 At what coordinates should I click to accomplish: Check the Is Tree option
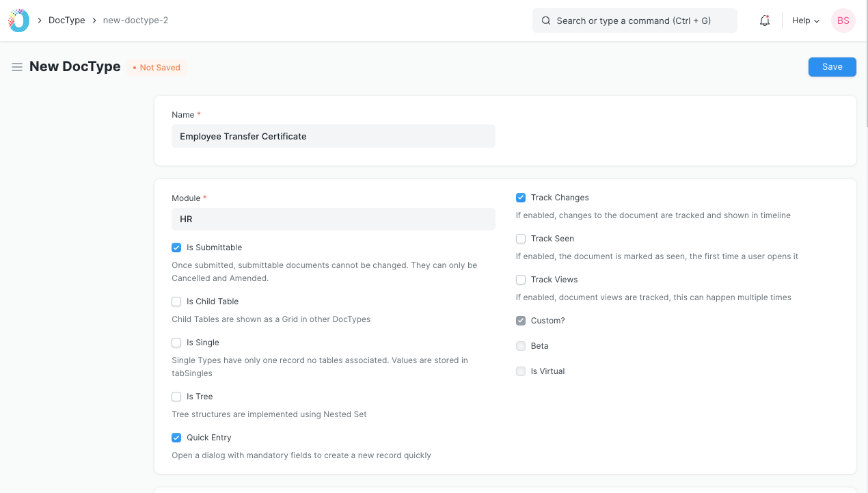point(176,397)
